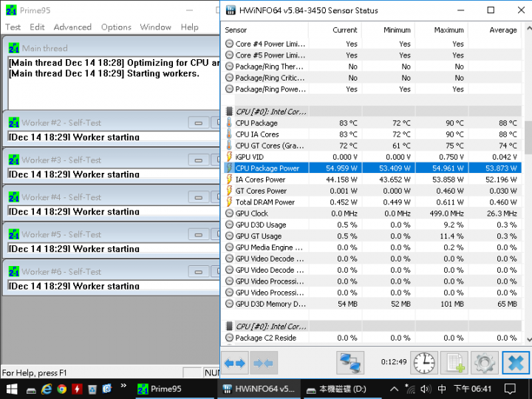532x399 pixels.
Task: Open the Windows action center notification icon
Action: pos(510,389)
